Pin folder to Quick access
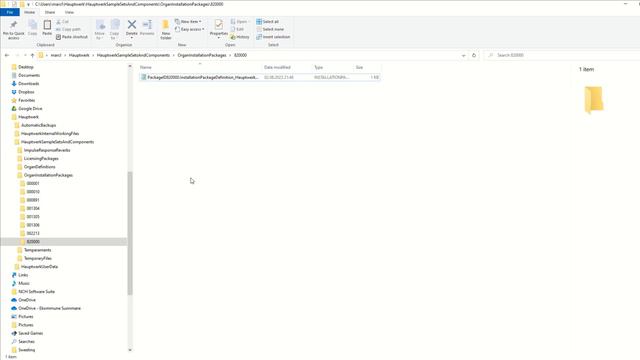 pyautogui.click(x=13, y=29)
